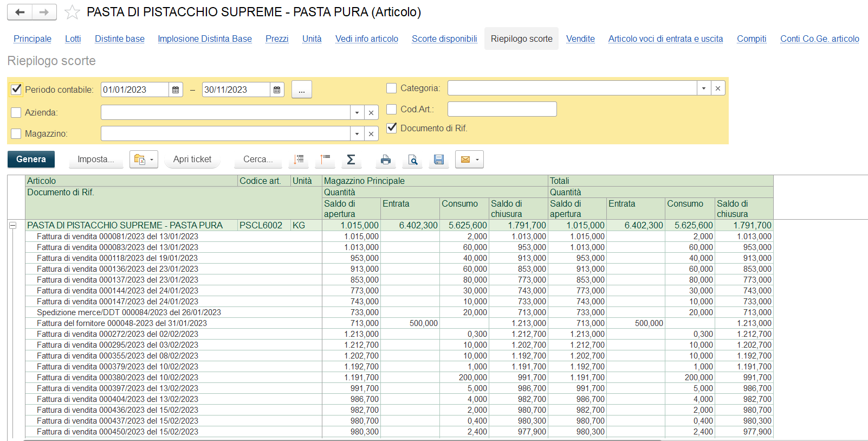868x441 pixels.
Task: Switch to Distinte base tab
Action: click(x=120, y=39)
